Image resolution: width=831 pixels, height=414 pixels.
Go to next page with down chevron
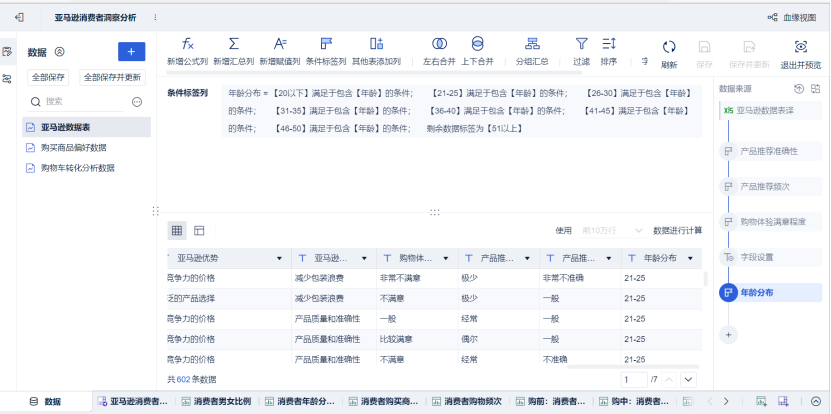(688, 380)
